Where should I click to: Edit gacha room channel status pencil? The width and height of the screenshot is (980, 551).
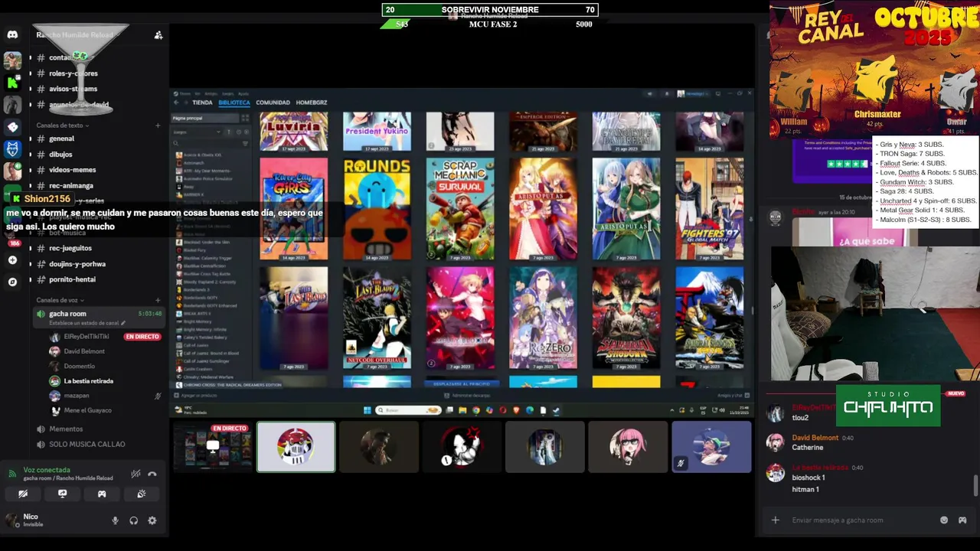(x=123, y=323)
